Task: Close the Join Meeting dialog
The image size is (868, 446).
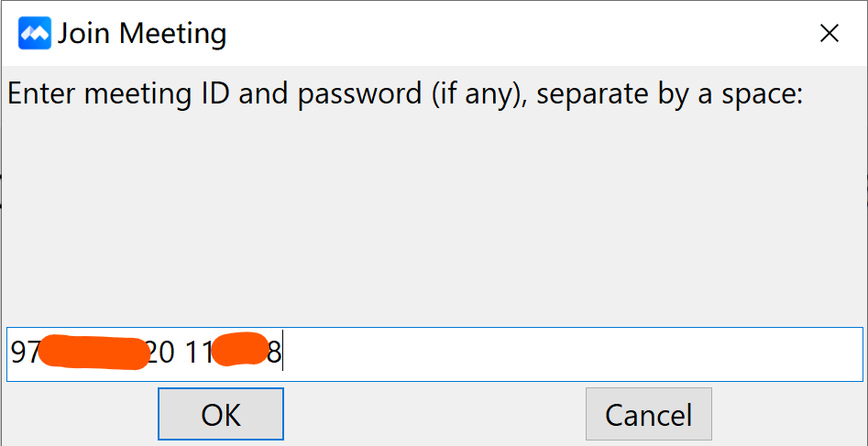Action: (x=829, y=35)
